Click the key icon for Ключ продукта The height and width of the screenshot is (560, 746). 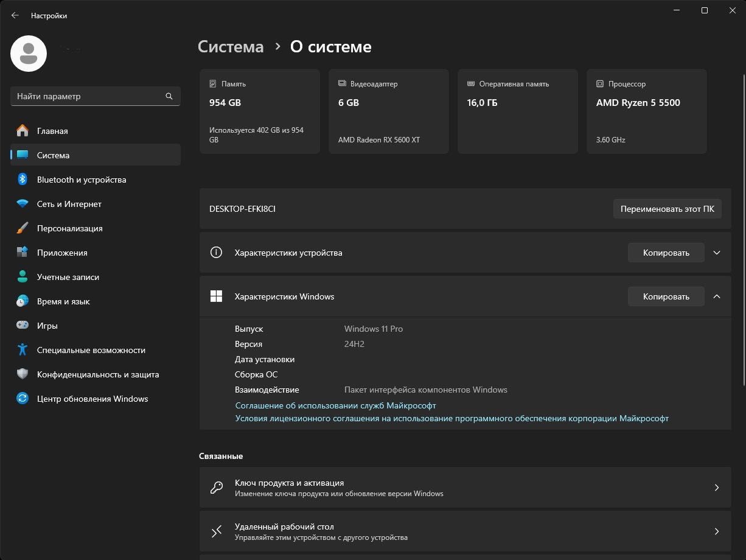point(216,488)
